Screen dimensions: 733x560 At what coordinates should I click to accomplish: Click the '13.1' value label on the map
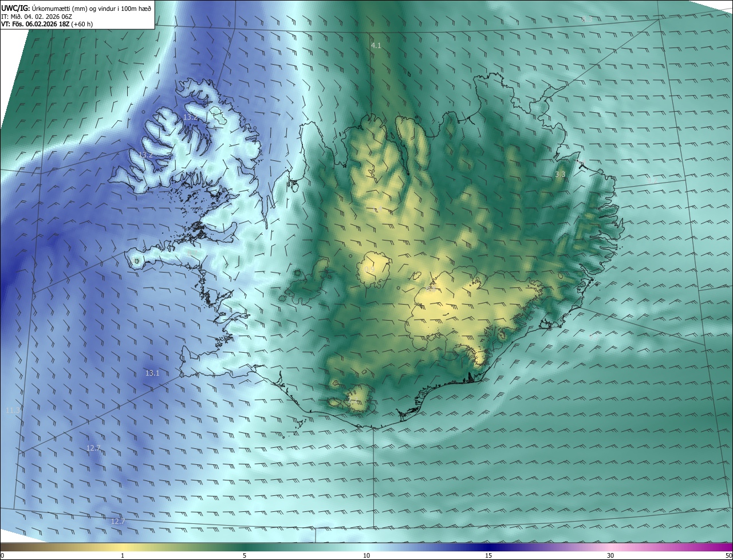pos(152,373)
